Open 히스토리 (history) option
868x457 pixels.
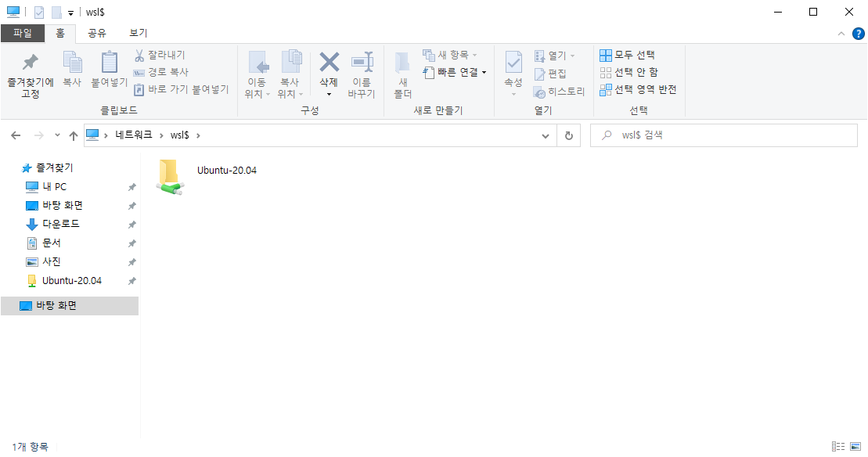click(x=559, y=92)
